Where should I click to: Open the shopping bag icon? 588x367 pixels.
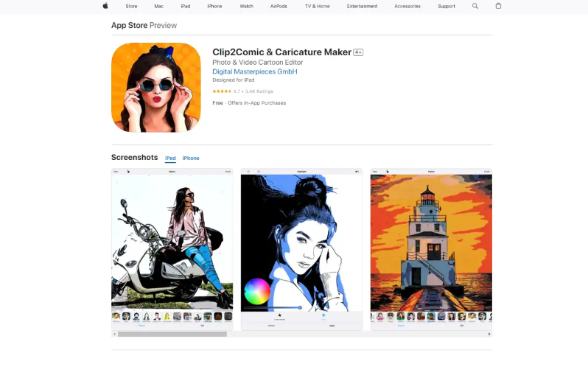498,6
